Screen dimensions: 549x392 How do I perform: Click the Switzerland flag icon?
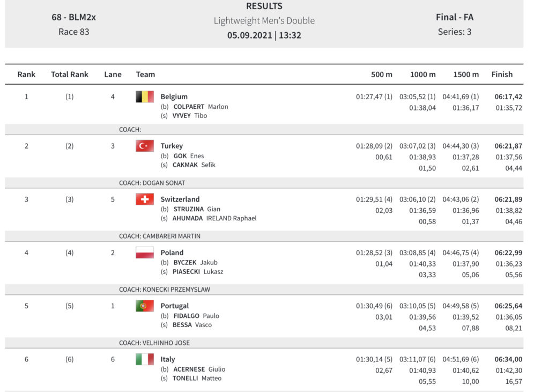click(x=145, y=199)
